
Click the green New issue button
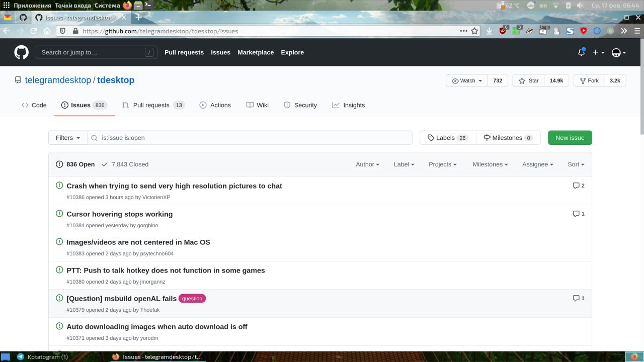coord(570,138)
